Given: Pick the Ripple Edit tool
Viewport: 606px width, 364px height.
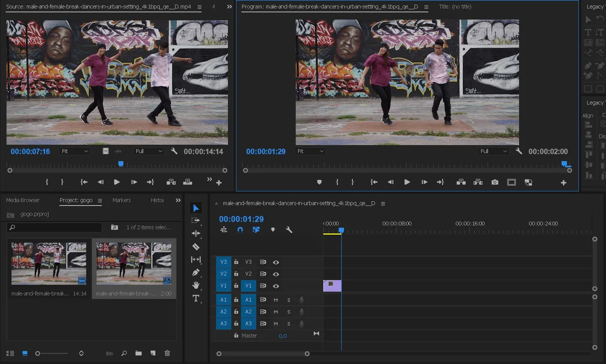Looking at the screenshot, I should [x=196, y=233].
